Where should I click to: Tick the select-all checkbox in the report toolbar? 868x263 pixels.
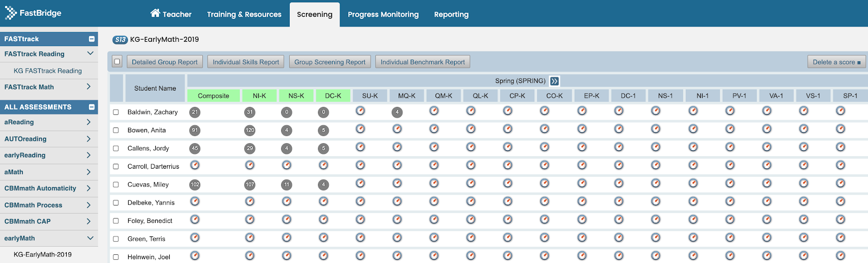click(x=117, y=62)
